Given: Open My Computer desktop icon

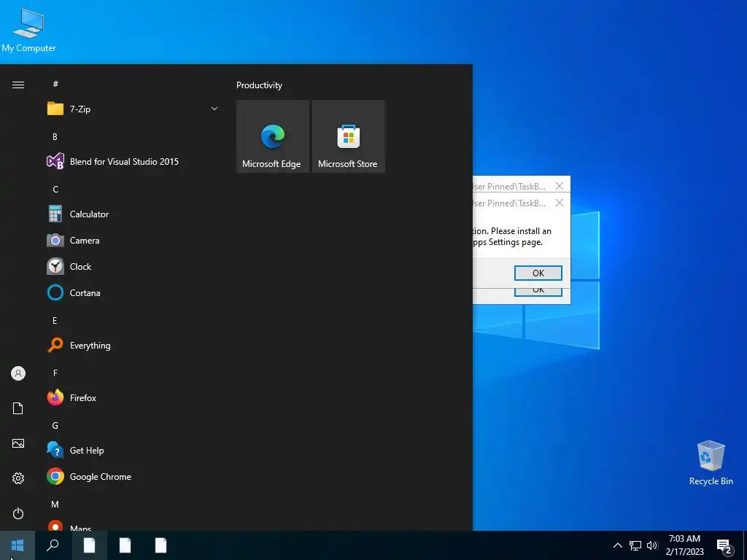Looking at the screenshot, I should (x=28, y=31).
